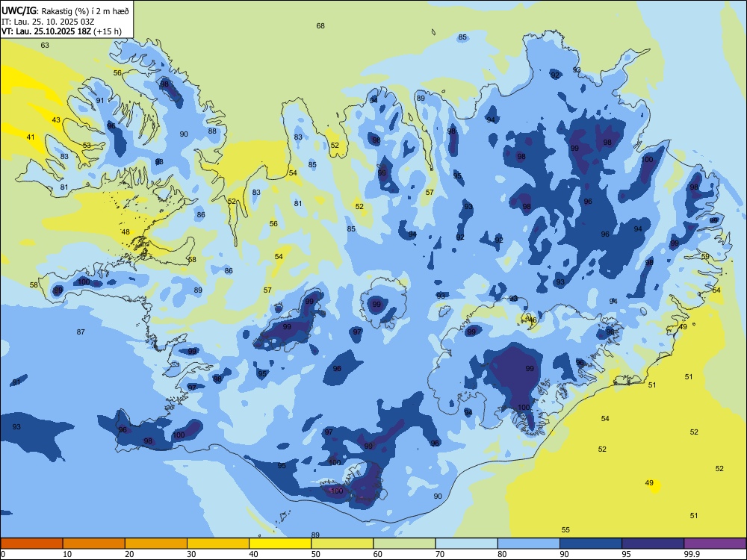Choose the 70-80 pale blue legend swatch
747x560 pixels.
pyautogui.click(x=466, y=544)
